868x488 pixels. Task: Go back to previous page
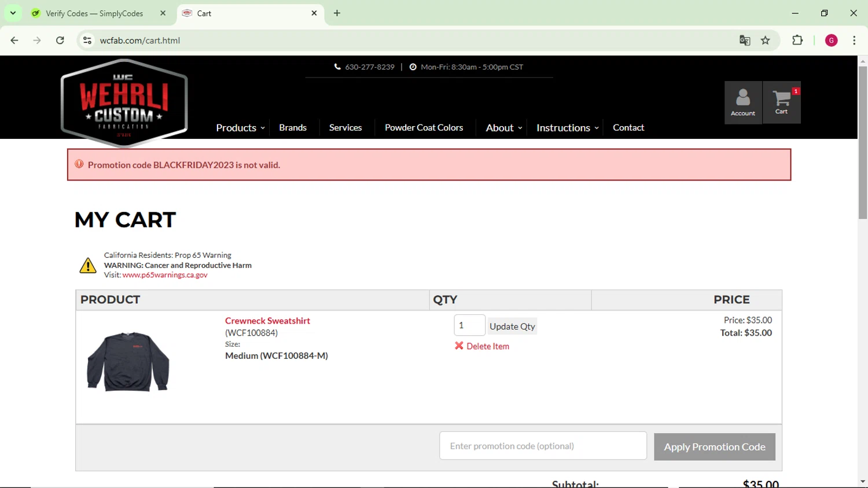coord(14,41)
